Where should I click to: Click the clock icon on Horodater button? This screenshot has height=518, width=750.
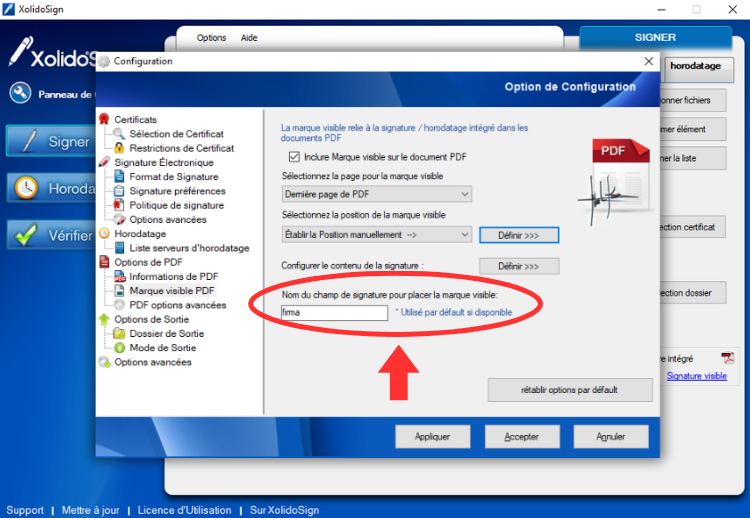tap(26, 187)
